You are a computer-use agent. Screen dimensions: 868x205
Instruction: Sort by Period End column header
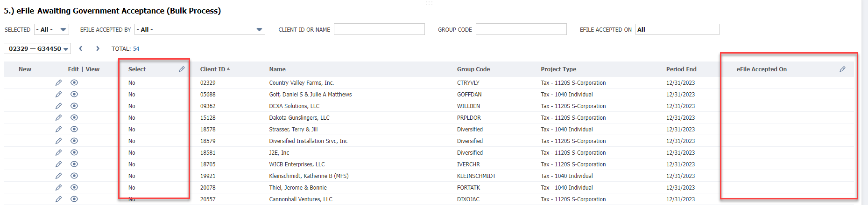coord(681,69)
